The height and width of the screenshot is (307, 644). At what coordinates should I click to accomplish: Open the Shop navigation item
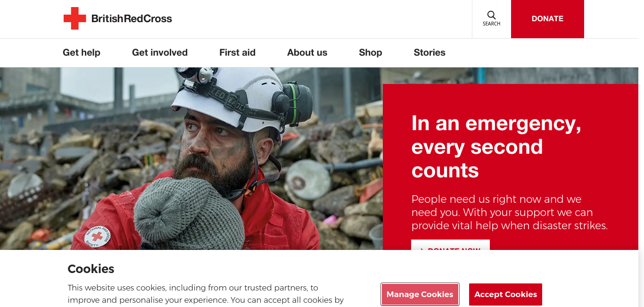pos(370,52)
